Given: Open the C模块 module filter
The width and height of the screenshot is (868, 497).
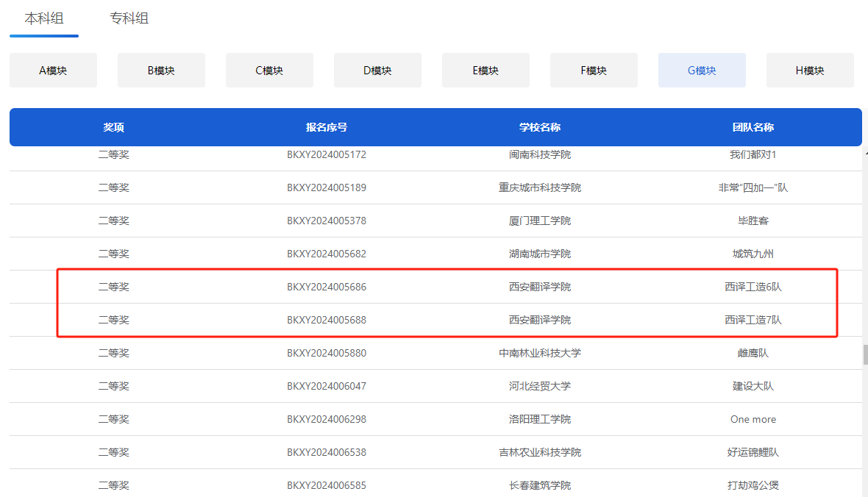Looking at the screenshot, I should [x=269, y=71].
